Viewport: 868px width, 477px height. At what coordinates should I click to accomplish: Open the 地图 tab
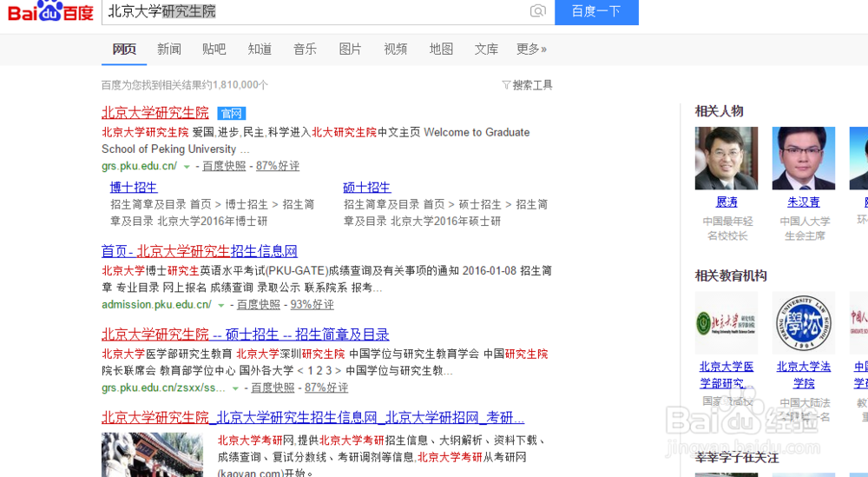tap(441, 50)
